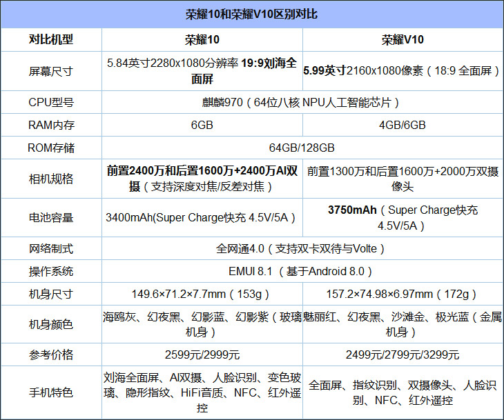The width and height of the screenshot is (504, 420).
Task: Click the 全网通4.0 network cell
Action: [x=302, y=248]
